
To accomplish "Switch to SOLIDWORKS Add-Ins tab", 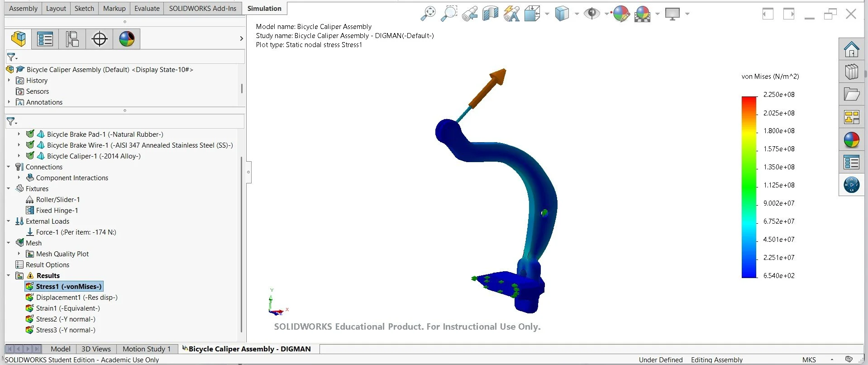I will tap(203, 8).
